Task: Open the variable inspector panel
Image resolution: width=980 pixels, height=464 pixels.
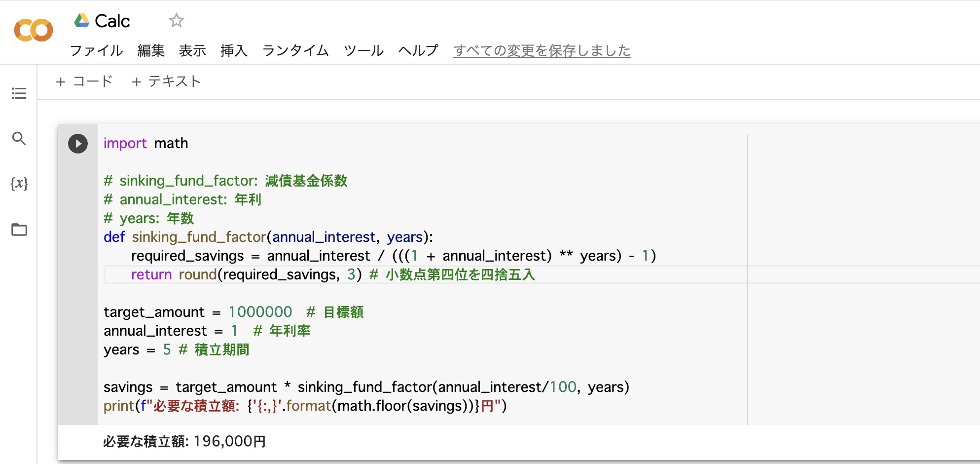Action: pyautogui.click(x=19, y=184)
